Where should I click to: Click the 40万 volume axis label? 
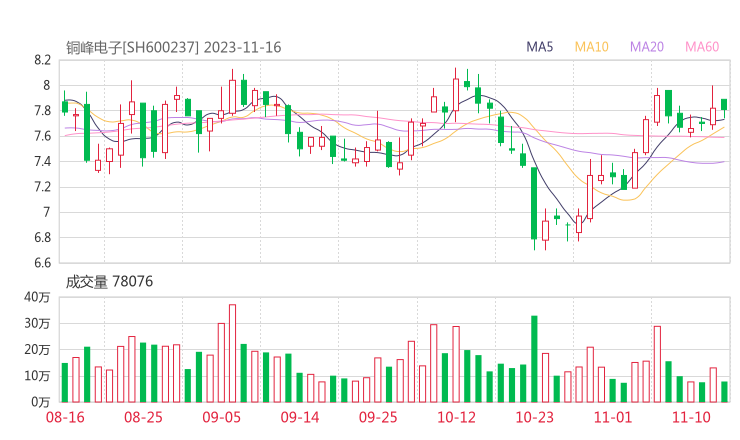37,297
